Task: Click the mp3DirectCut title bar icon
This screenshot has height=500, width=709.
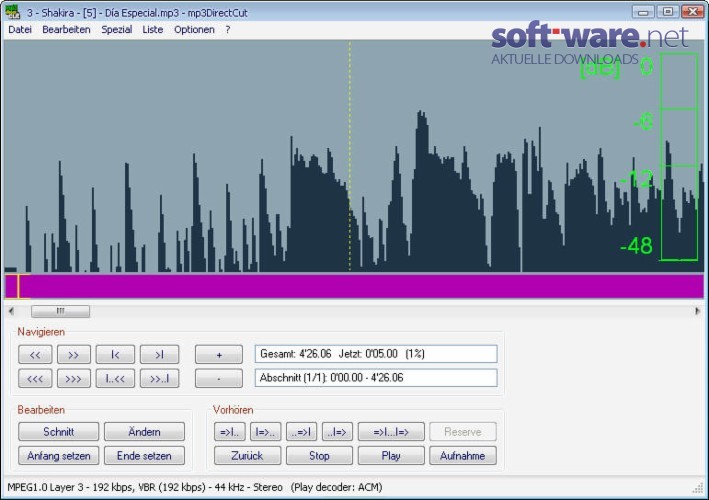Action: 13,12
